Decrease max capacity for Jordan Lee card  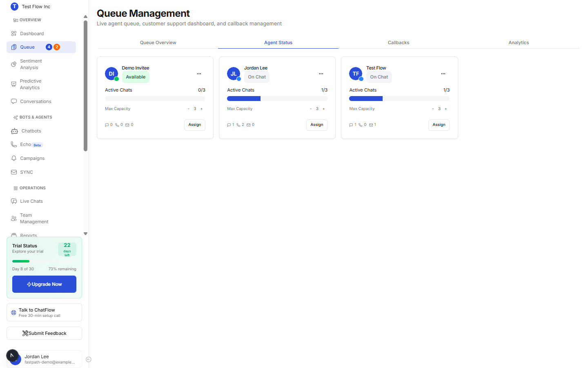pyautogui.click(x=311, y=109)
